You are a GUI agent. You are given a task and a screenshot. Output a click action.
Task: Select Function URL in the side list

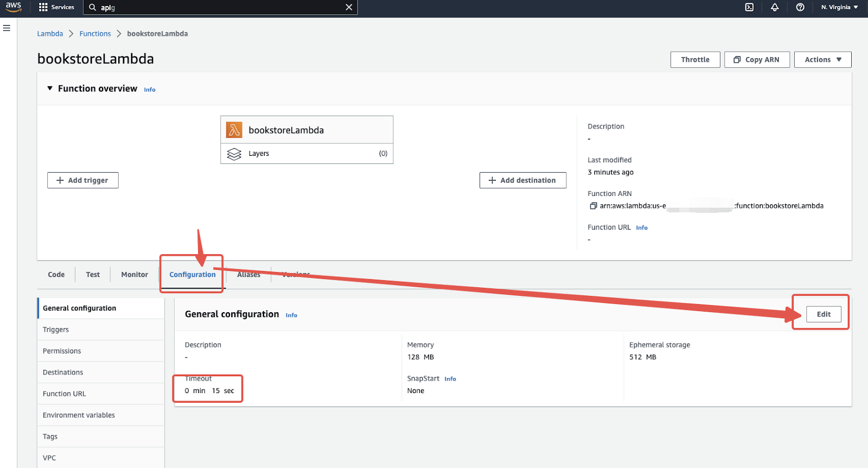(101, 394)
